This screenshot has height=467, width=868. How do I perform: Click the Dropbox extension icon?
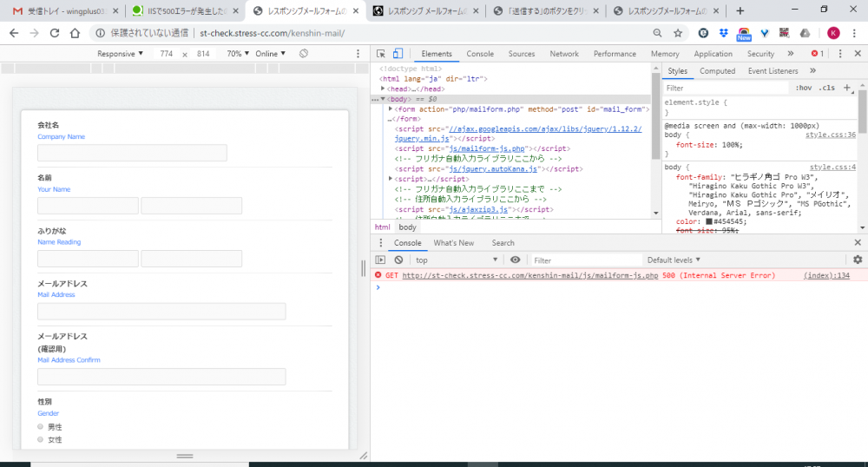click(x=724, y=33)
